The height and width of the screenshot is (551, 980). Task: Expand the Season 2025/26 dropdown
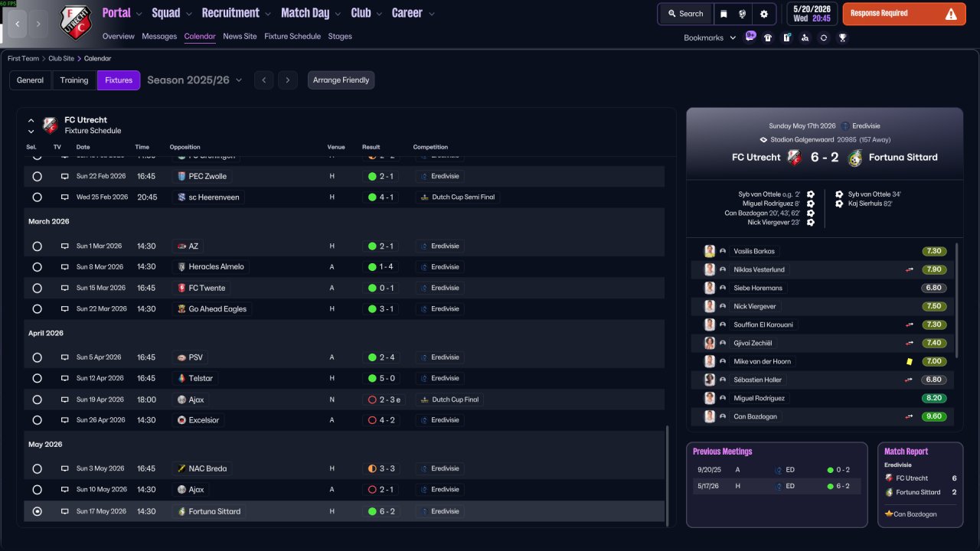click(x=239, y=80)
